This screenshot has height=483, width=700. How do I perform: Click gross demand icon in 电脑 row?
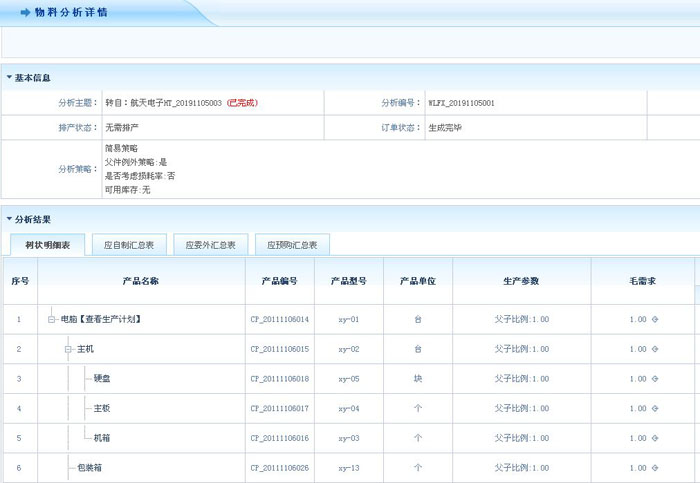(655, 320)
